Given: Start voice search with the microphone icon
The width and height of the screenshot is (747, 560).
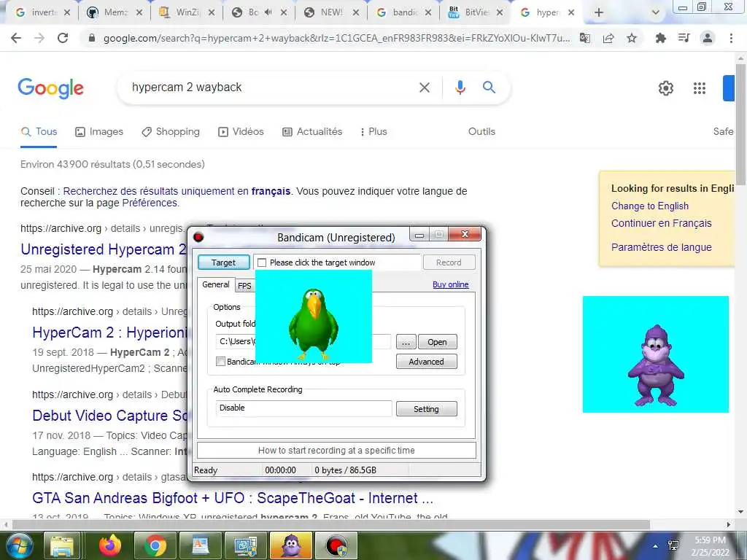Looking at the screenshot, I should [460, 87].
